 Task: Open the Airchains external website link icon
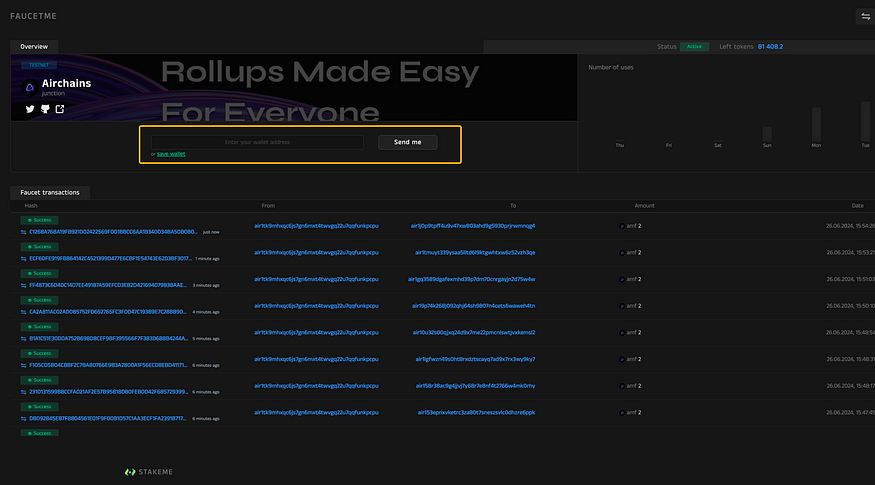[60, 109]
